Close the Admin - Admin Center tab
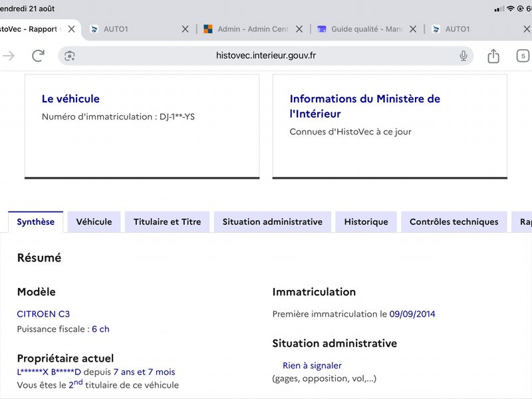Screen dimensions: 532x399 (299, 29)
